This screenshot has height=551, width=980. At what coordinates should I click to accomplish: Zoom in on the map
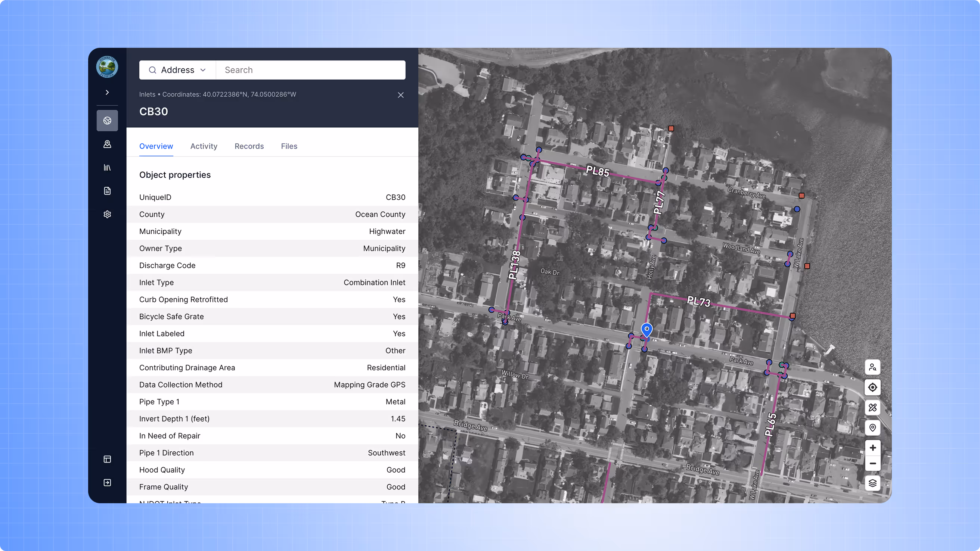pos(872,448)
